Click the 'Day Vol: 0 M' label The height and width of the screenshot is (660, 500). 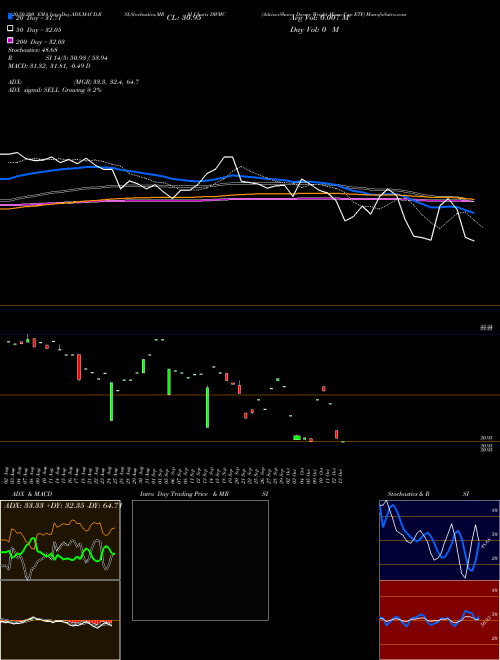[x=314, y=29]
